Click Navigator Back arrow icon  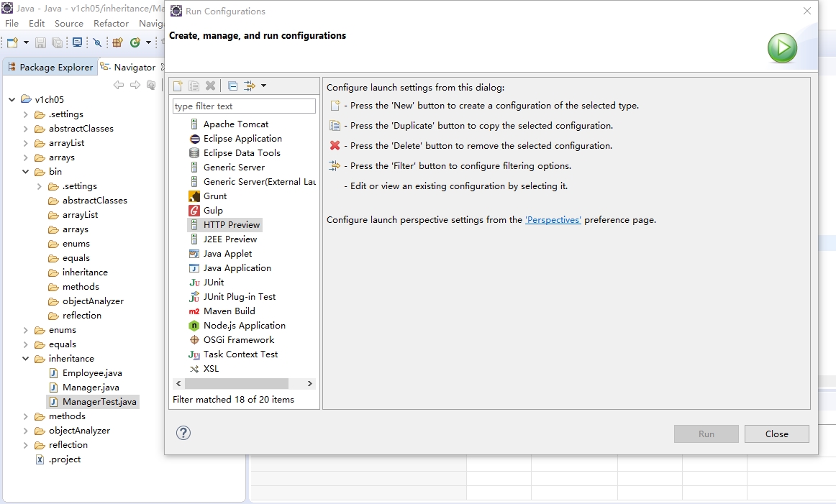point(119,85)
